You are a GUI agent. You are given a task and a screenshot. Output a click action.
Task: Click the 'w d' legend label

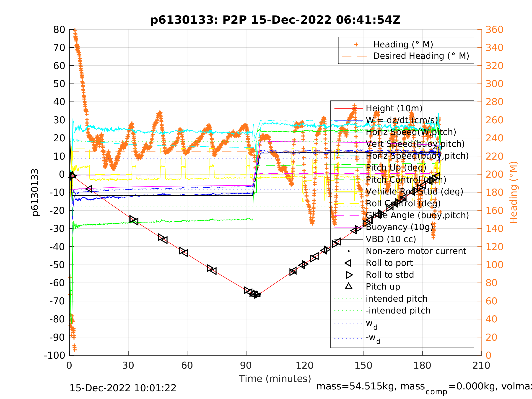pyautogui.click(x=372, y=324)
